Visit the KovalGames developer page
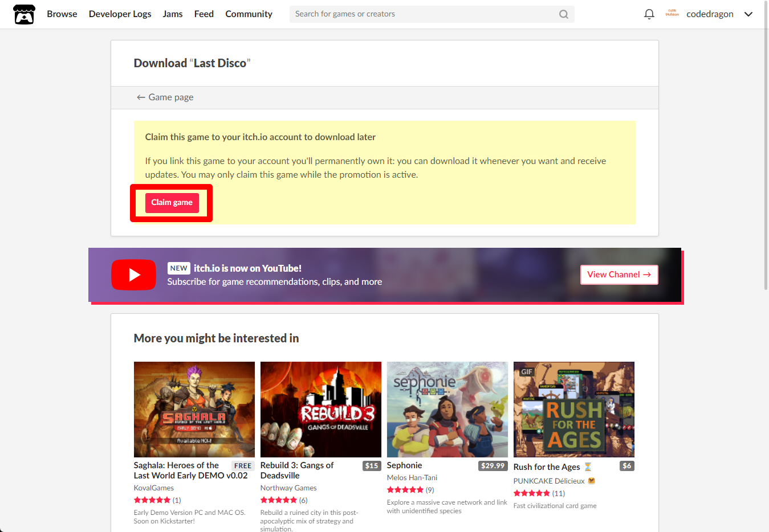Viewport: 769px width, 532px height. [x=154, y=488]
